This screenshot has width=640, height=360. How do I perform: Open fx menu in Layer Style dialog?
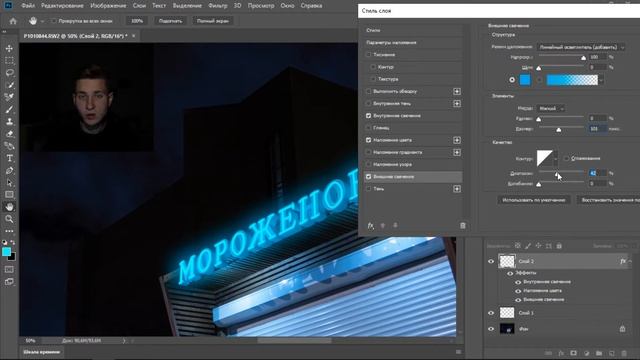click(x=371, y=225)
